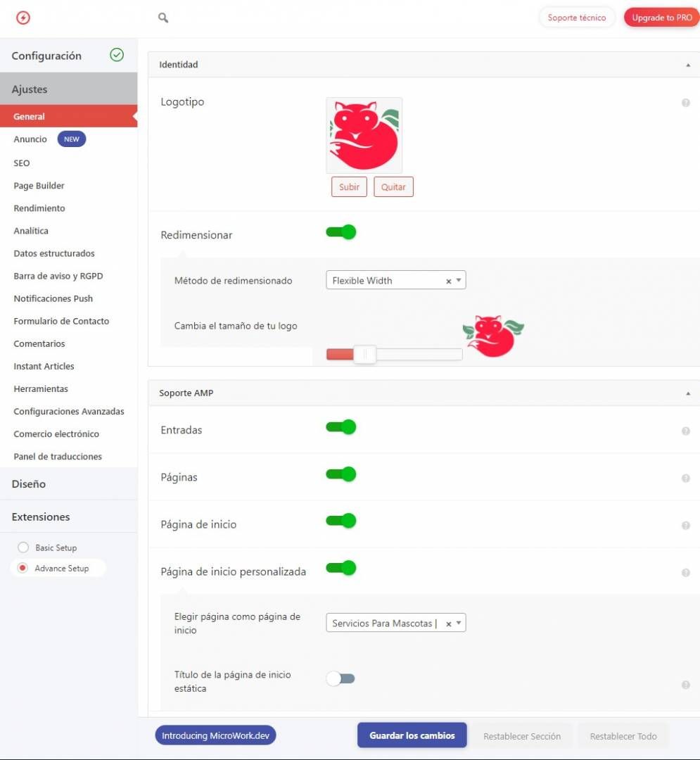700x760 pixels.
Task: Click the AMP lightning bolt logo
Action: 23,18
